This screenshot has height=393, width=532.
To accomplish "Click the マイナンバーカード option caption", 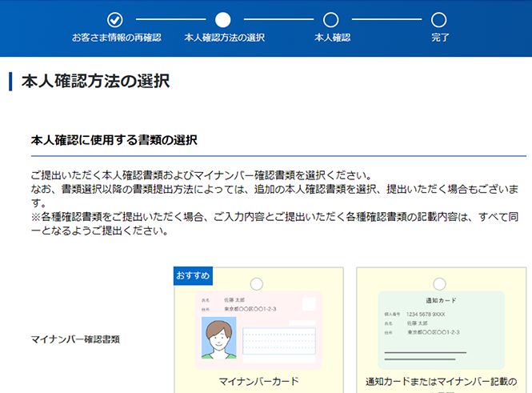I will (258, 382).
